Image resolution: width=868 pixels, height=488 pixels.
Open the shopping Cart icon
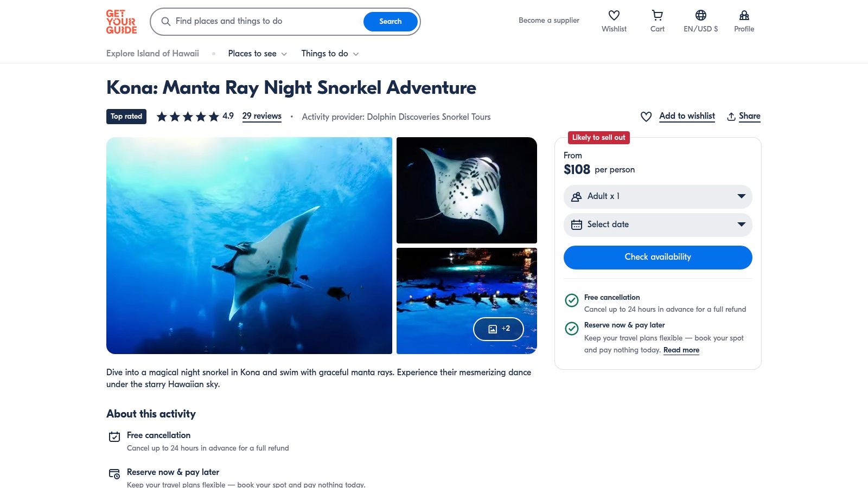(657, 15)
